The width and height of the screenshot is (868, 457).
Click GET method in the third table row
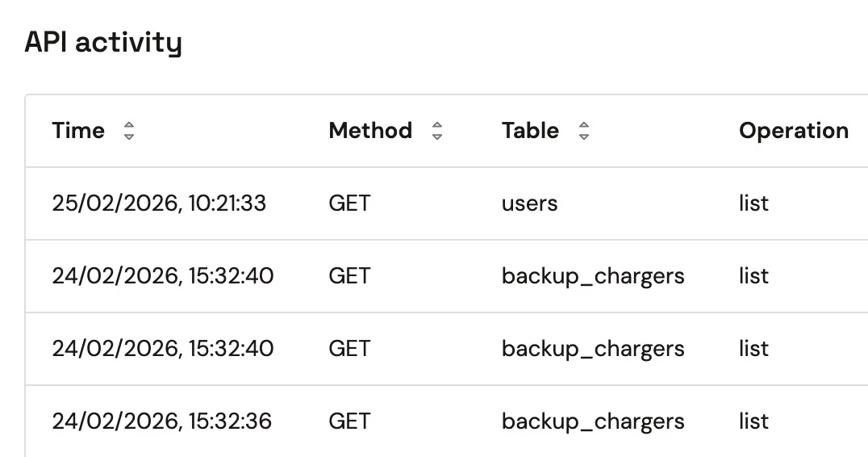pos(349,349)
